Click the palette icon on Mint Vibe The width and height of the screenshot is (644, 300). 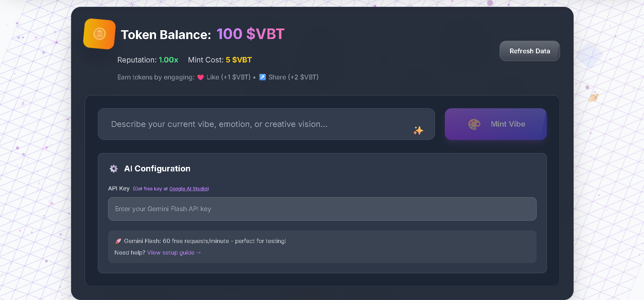(x=474, y=124)
